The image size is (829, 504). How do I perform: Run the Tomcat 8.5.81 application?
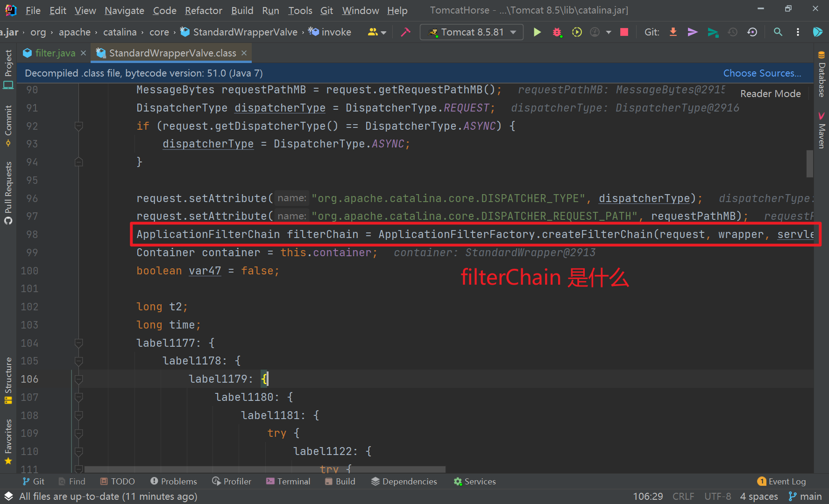click(x=537, y=32)
